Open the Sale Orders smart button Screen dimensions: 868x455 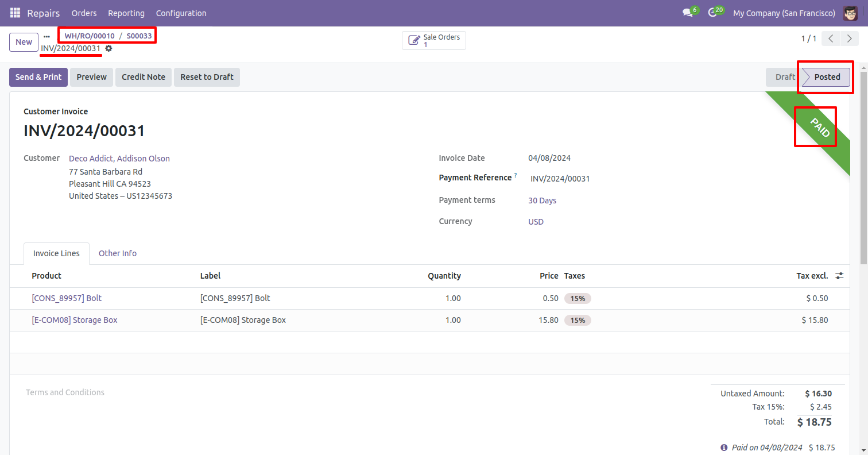[x=434, y=40]
